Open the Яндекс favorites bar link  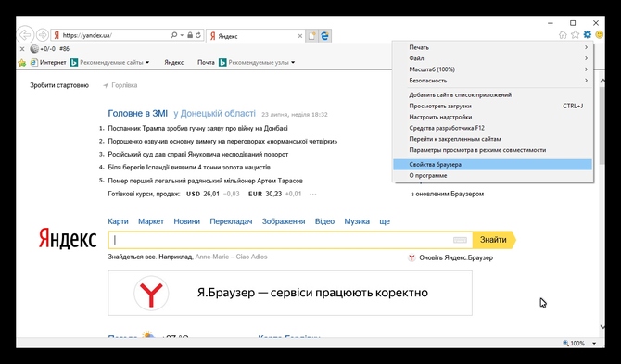tap(174, 62)
